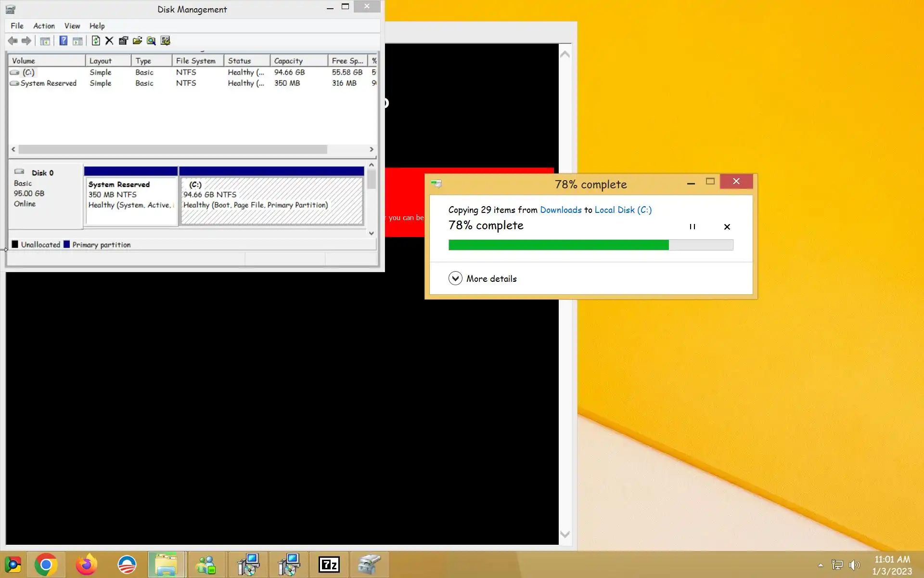Click the green copy progress bar
924x578 pixels.
pyautogui.click(x=558, y=245)
